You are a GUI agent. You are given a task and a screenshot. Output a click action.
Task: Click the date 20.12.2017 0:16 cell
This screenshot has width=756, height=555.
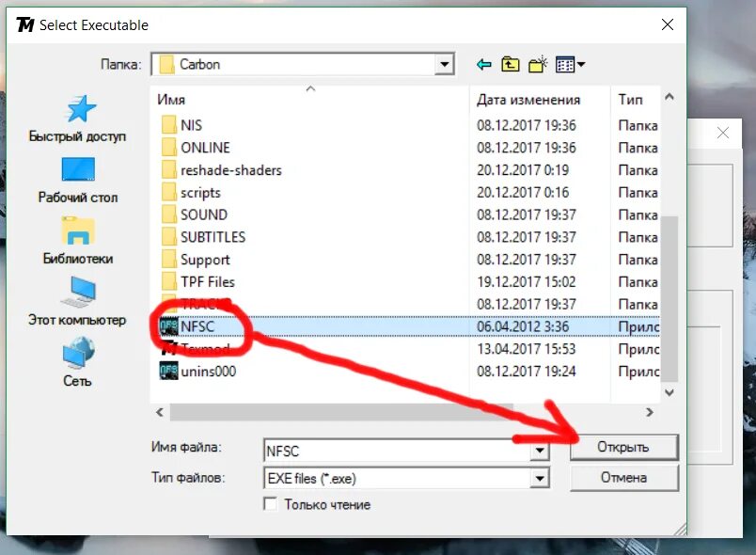click(x=523, y=192)
